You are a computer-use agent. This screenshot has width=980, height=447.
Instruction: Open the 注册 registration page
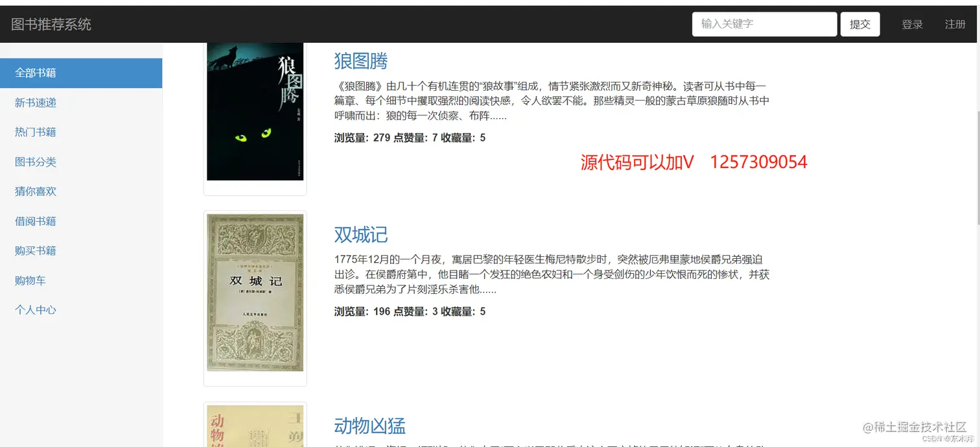[955, 24]
